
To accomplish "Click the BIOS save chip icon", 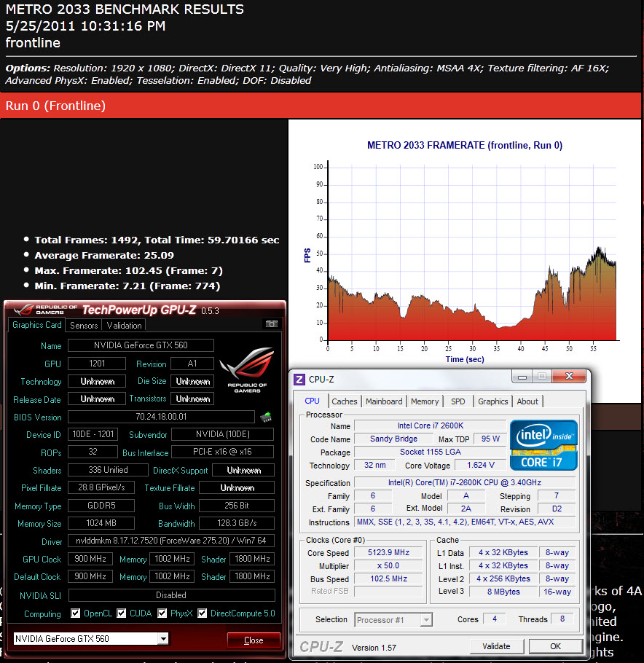I will (266, 417).
